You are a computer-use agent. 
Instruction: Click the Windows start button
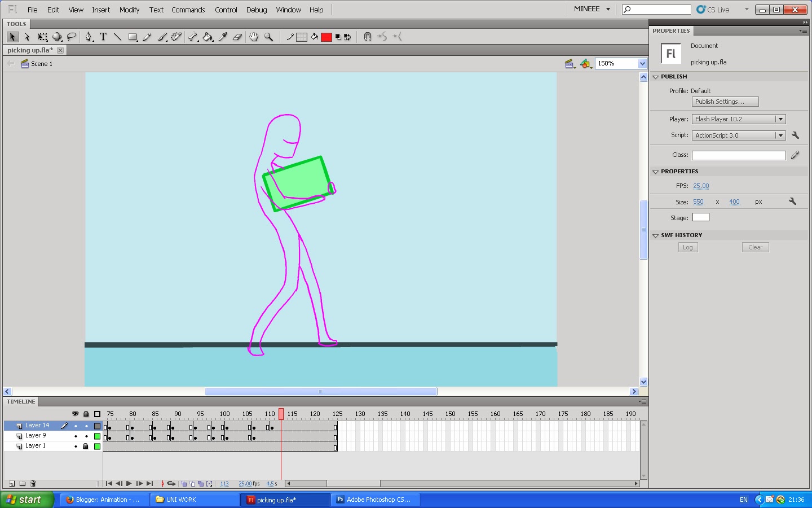click(x=27, y=500)
